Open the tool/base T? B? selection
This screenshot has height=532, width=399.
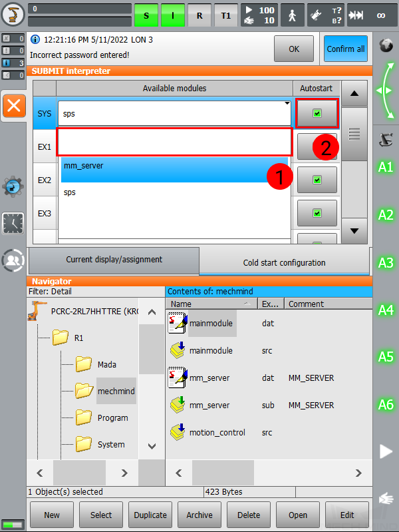coord(326,15)
